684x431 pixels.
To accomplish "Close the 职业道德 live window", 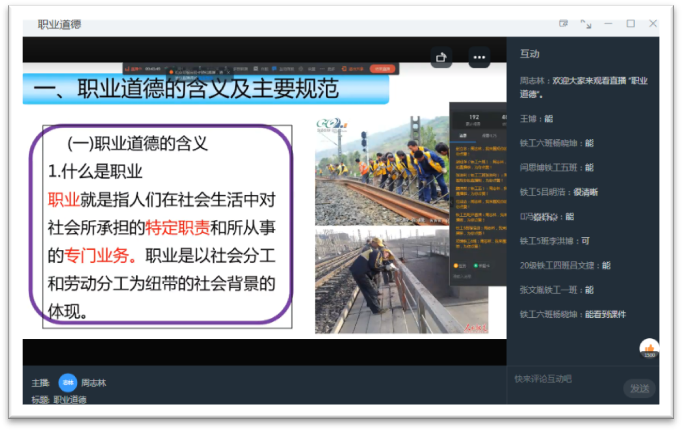I will 653,23.
